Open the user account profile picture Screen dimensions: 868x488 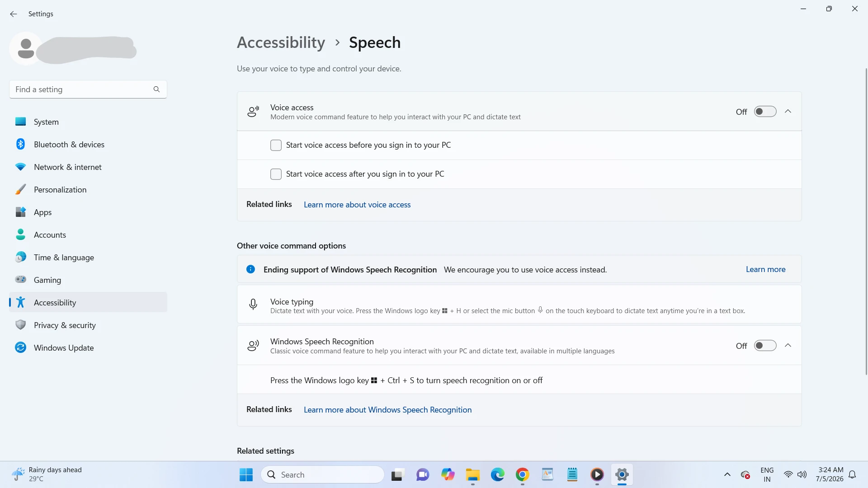26,48
